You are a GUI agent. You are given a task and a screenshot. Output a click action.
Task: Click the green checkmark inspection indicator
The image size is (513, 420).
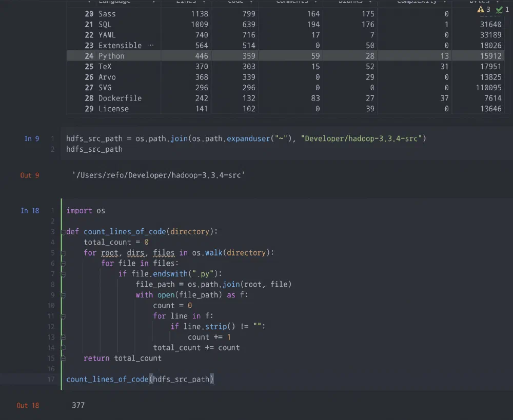point(499,9)
